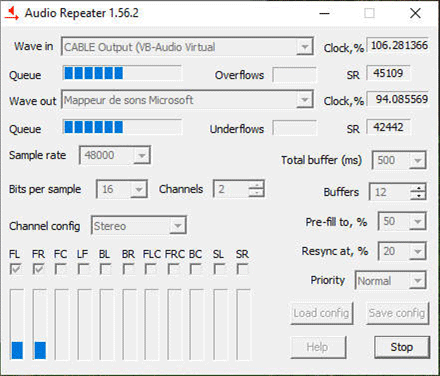The width and height of the screenshot is (440, 376).
Task: Expand the Resync at % dropdown
Action: tap(417, 251)
